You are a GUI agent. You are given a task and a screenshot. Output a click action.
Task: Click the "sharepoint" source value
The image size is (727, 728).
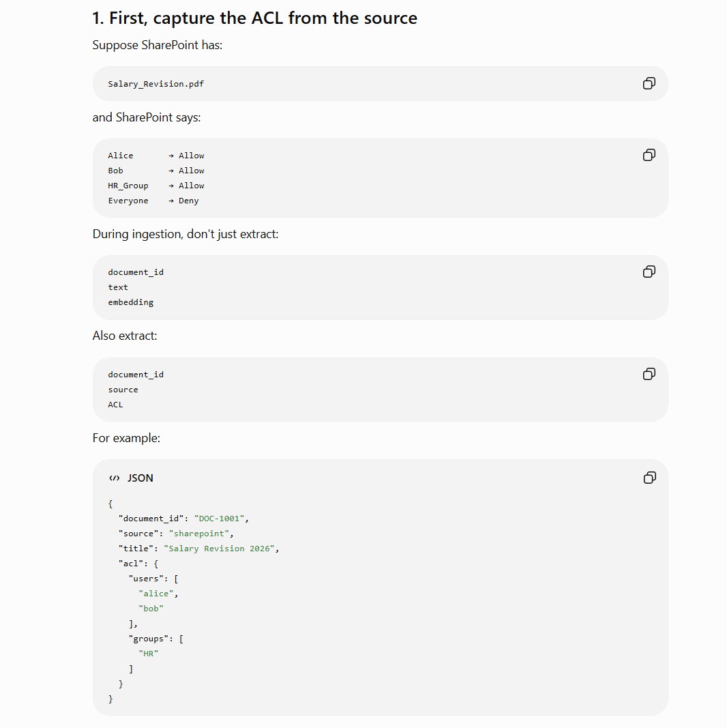[x=199, y=534]
